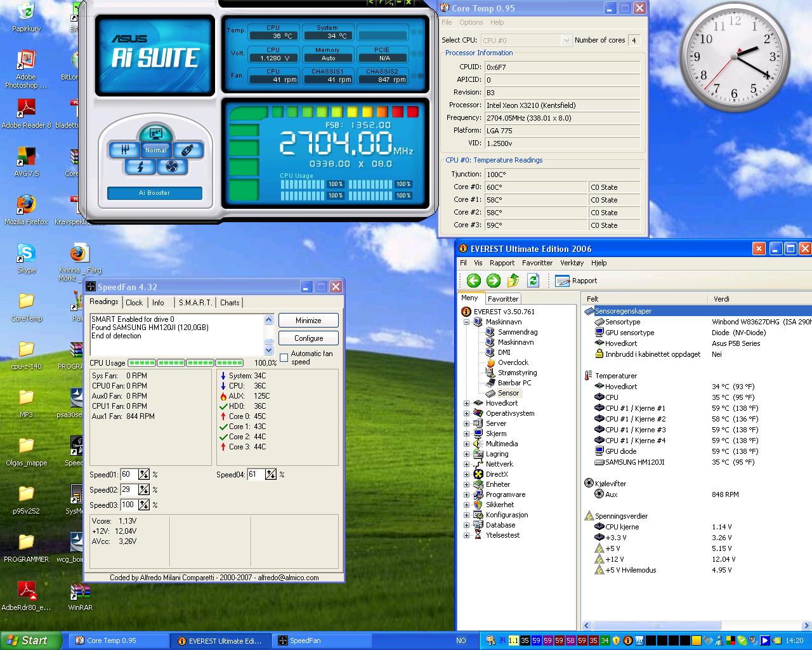Open the PROGRAMMER desktop folder
The width and height of the screenshot is (812, 650).
(x=26, y=548)
